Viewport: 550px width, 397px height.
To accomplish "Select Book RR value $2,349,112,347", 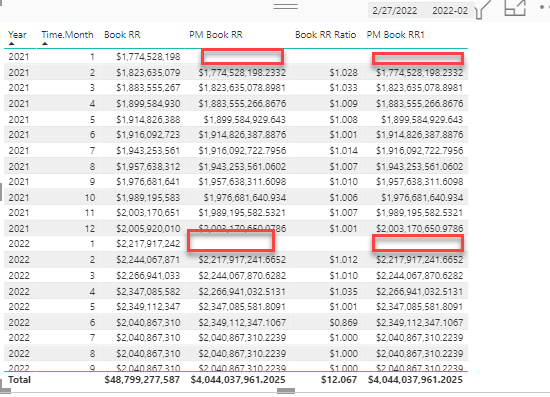I will pyautogui.click(x=148, y=307).
